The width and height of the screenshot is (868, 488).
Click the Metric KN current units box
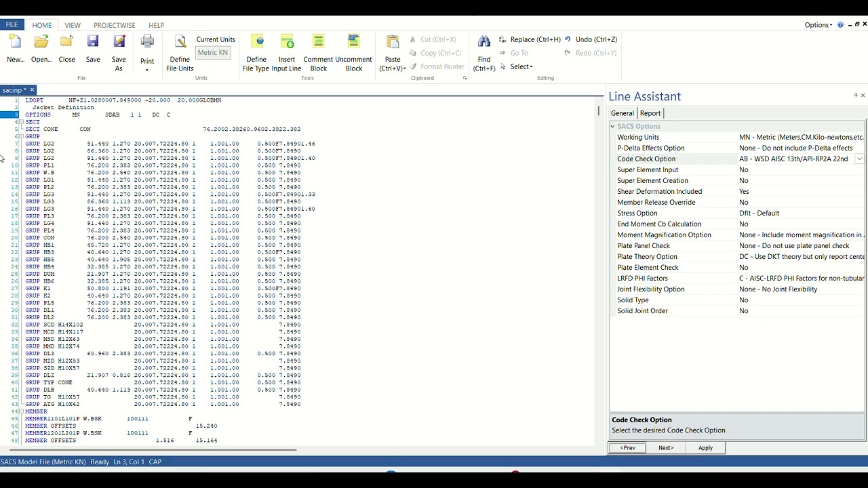(x=213, y=52)
